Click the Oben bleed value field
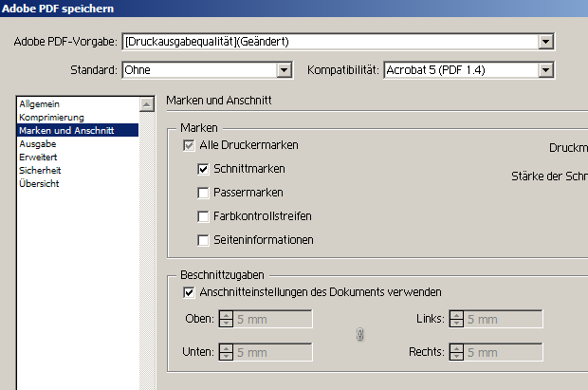588x390 pixels. (x=272, y=319)
